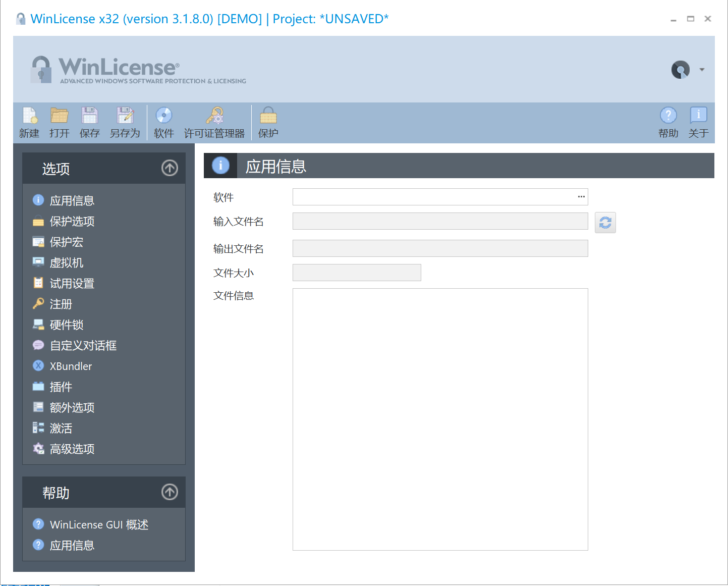Browse software with the ellipsis button
The image size is (728, 586).
(x=581, y=197)
